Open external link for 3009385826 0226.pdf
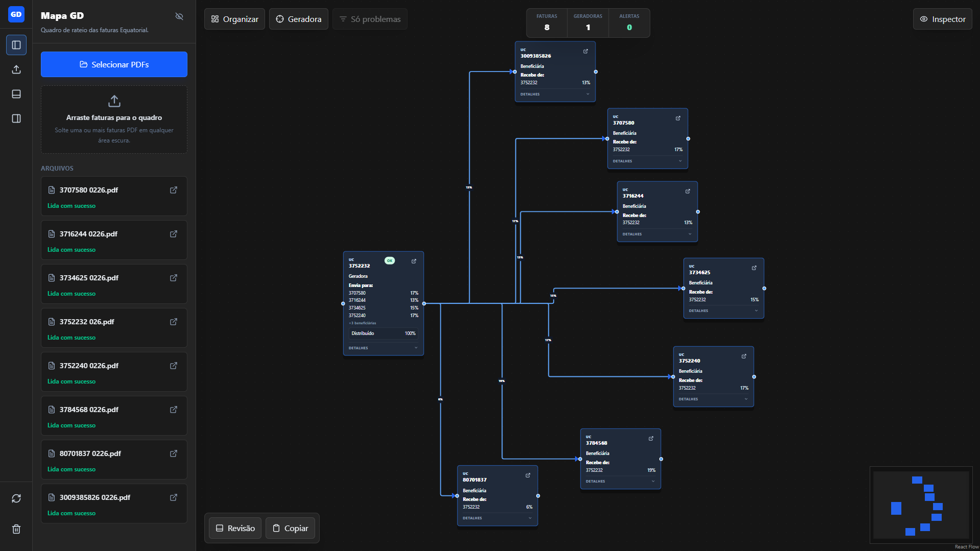This screenshot has height=551, width=980. click(x=174, y=497)
